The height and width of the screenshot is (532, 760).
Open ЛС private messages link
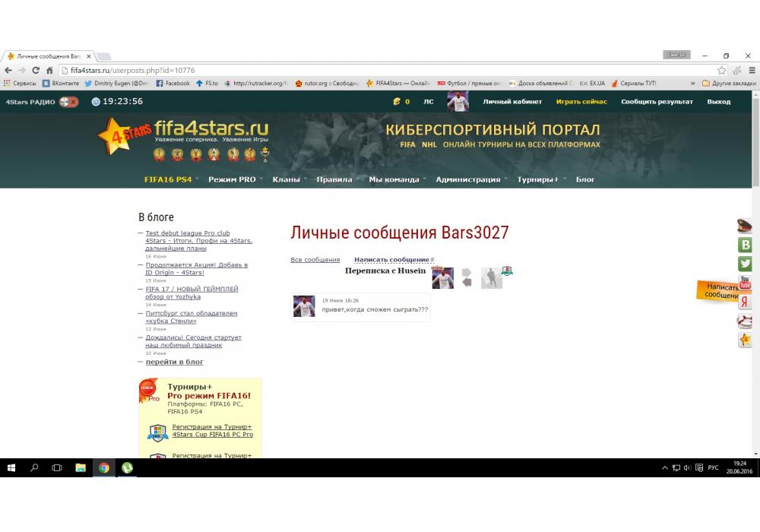pyautogui.click(x=429, y=102)
